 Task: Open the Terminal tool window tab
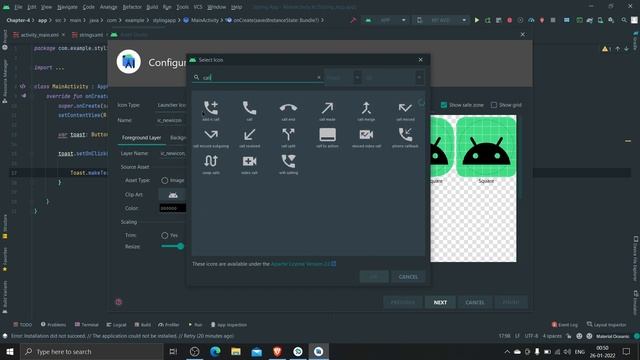87,324
